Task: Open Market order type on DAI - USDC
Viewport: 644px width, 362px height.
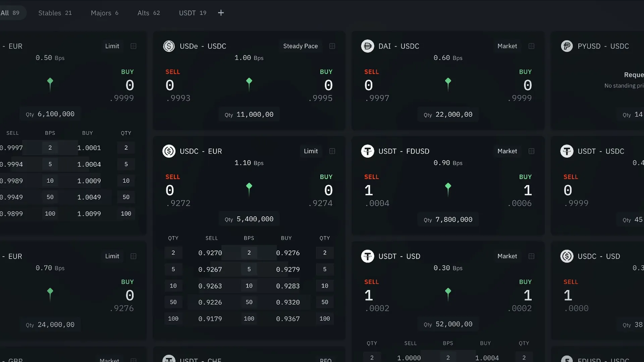Action: [x=507, y=46]
